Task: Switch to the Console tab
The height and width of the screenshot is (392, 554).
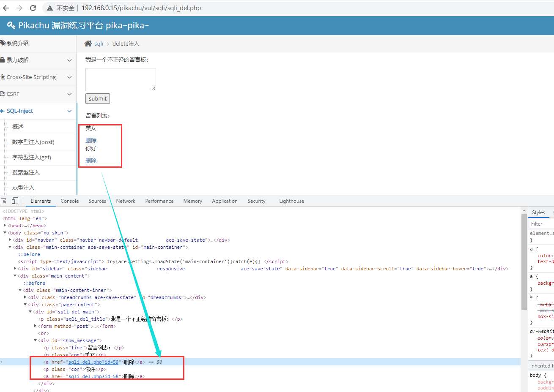Action: 69,201
